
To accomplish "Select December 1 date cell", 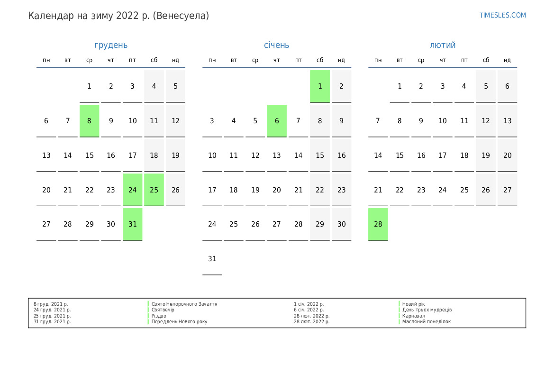I will click(x=90, y=86).
